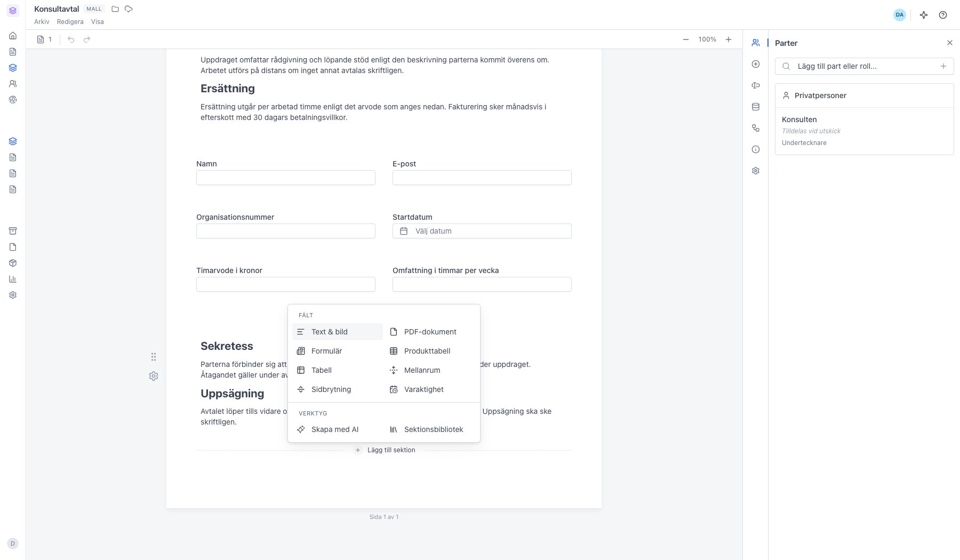Insert a Mellanrum spacer
960x560 pixels.
pyautogui.click(x=430, y=370)
